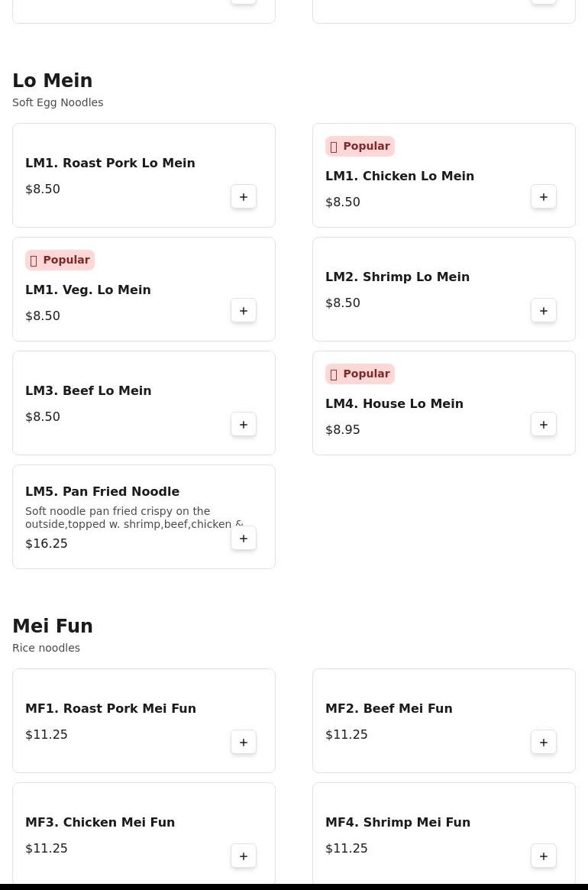Screen dimensions: 588x890
Task: Click Popular badge above Chicken Lo Mein
Action: (360, 146)
